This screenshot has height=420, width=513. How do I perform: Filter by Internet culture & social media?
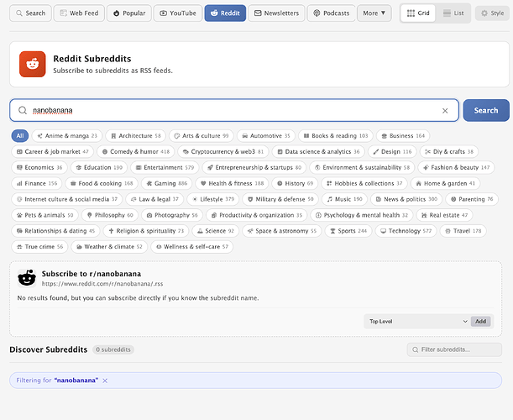(67, 199)
